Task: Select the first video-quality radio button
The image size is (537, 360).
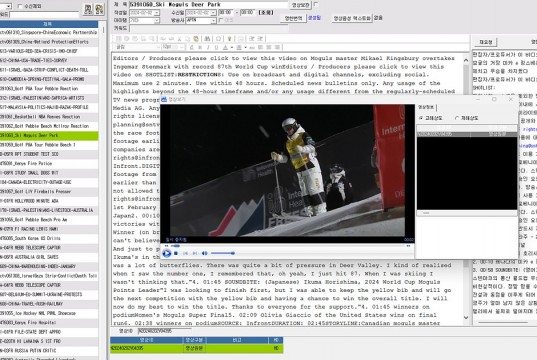Action: click(x=421, y=118)
